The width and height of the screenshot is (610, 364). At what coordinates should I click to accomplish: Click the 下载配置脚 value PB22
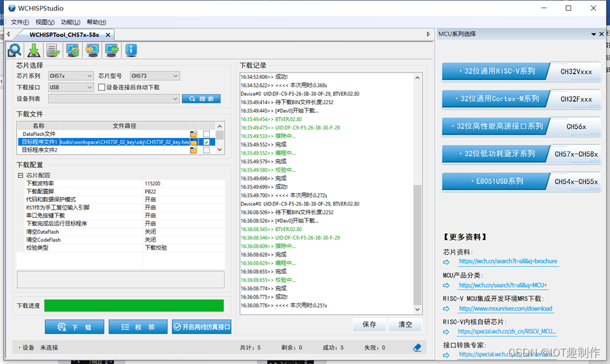[x=150, y=191]
